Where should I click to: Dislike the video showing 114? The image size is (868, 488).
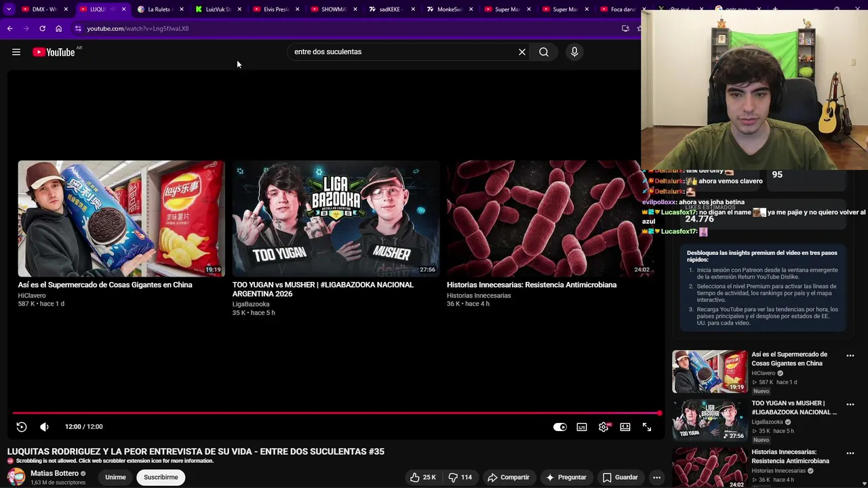pyautogui.click(x=460, y=477)
